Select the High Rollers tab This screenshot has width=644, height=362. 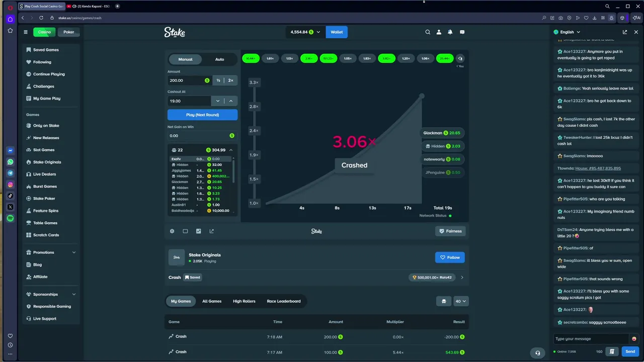tap(244, 301)
